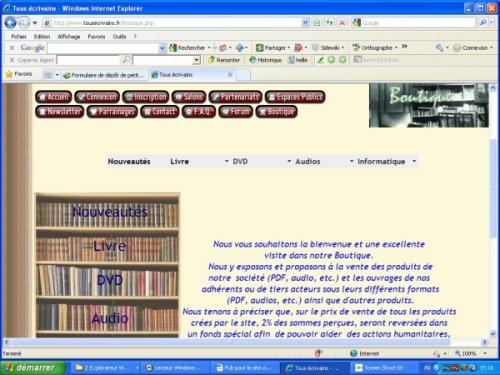Open the Fichier menu
This screenshot has width=500, height=375.
[x=19, y=36]
